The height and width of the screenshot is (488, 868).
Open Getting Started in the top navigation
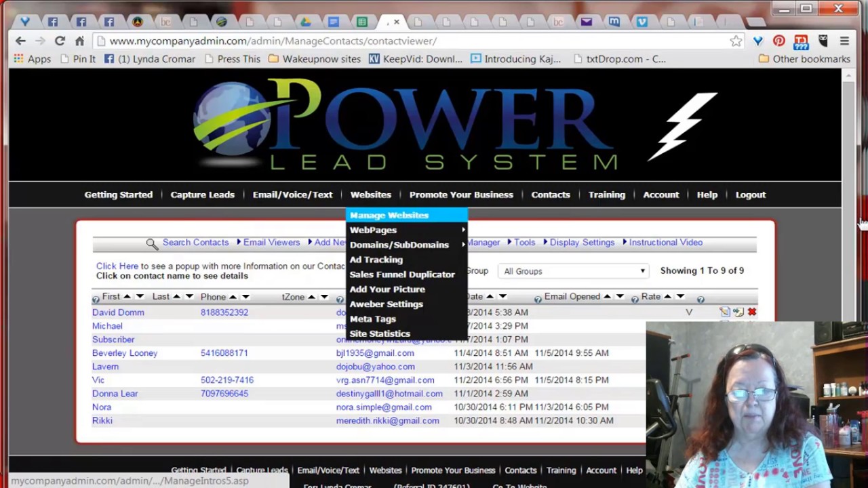tap(118, 195)
